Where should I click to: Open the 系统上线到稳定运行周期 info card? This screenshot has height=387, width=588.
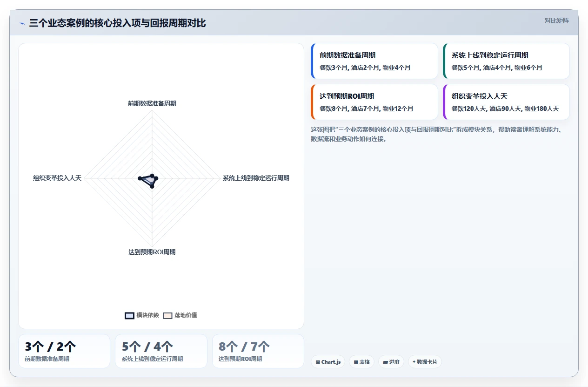[506, 61]
